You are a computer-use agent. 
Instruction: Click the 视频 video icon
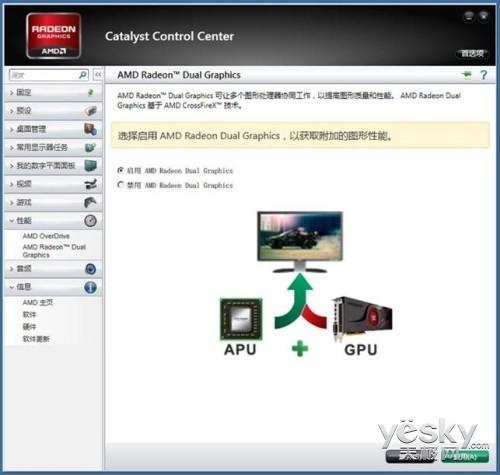90,184
